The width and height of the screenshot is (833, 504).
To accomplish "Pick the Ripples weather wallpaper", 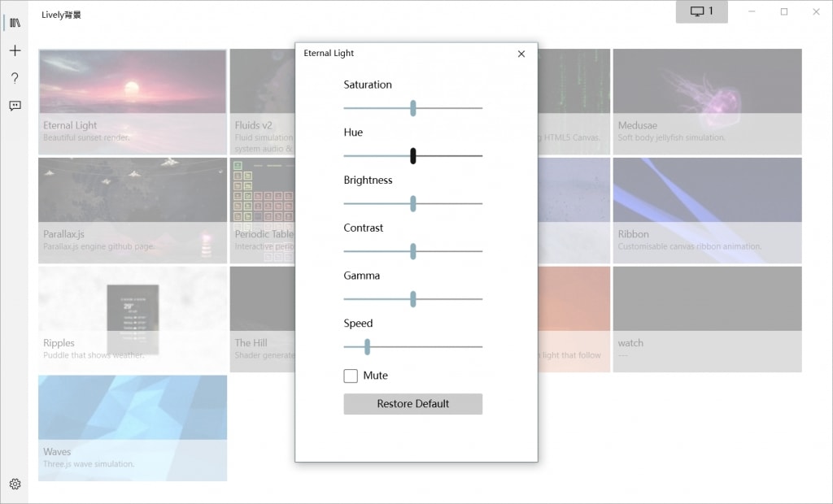I will tap(132, 319).
